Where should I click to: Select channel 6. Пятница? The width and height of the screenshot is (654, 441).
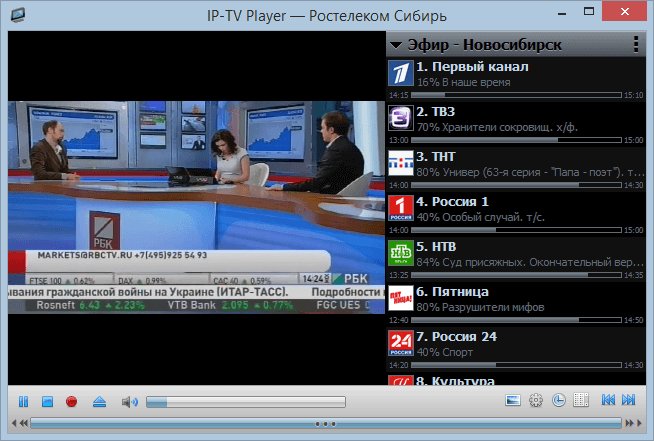pyautogui.click(x=516, y=304)
